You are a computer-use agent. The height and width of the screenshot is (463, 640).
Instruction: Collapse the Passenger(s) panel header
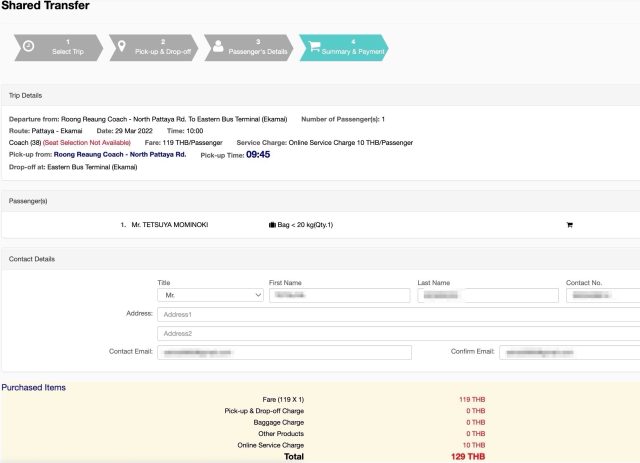pos(320,200)
